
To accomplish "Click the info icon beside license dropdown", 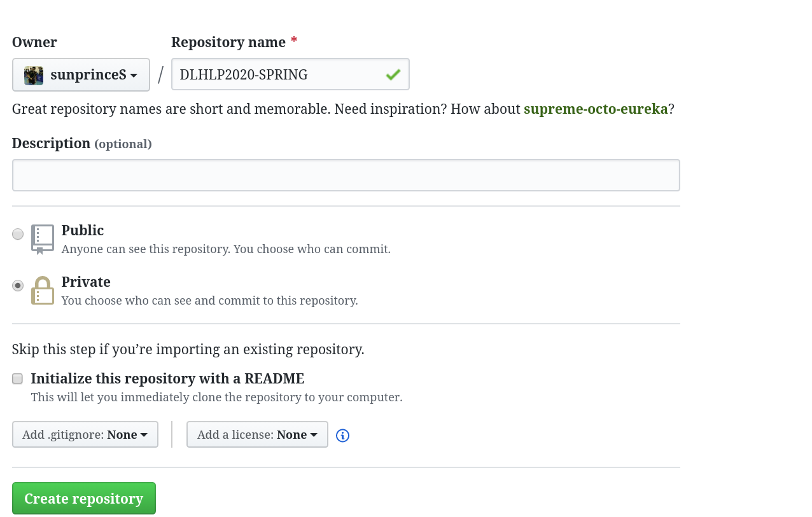I will pyautogui.click(x=342, y=436).
